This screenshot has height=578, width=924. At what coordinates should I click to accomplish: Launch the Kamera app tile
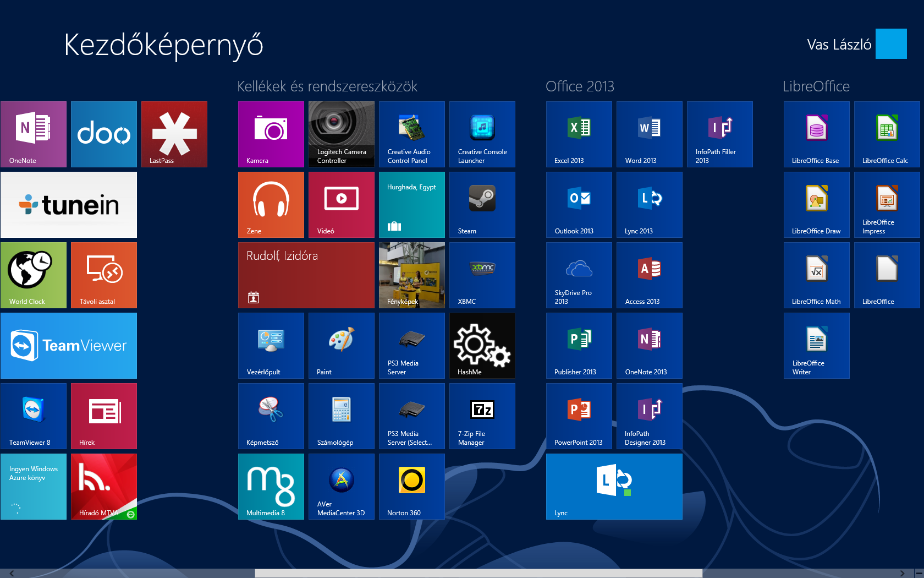pyautogui.click(x=271, y=134)
